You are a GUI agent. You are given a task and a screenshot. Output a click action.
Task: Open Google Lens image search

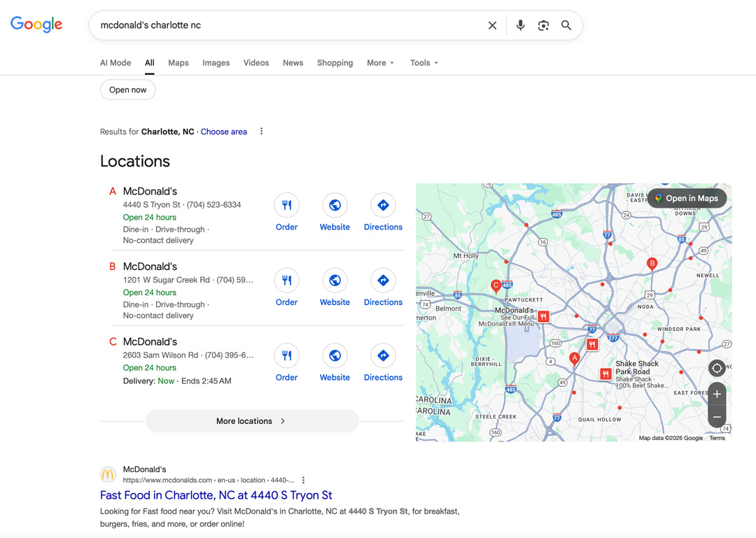(544, 24)
